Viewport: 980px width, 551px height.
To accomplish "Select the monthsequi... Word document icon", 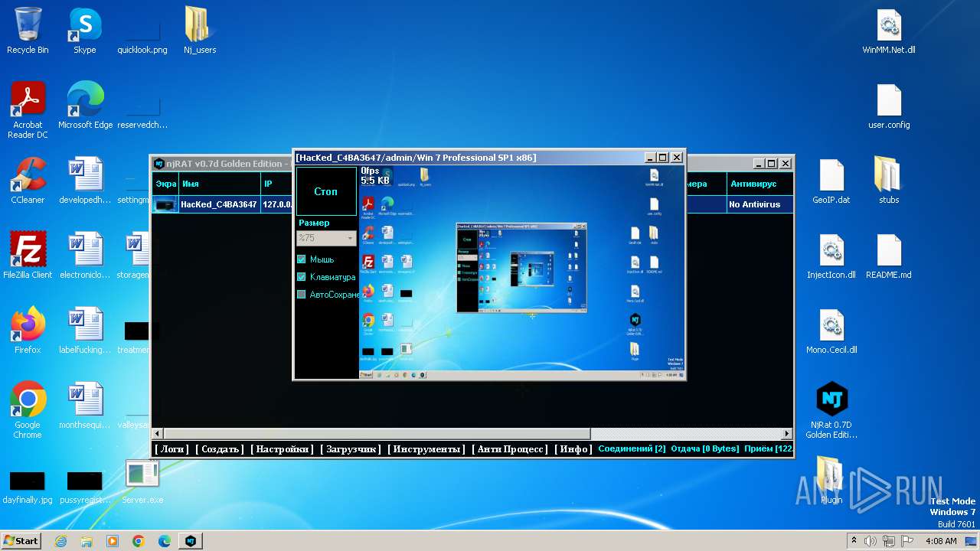I will pos(85,406).
